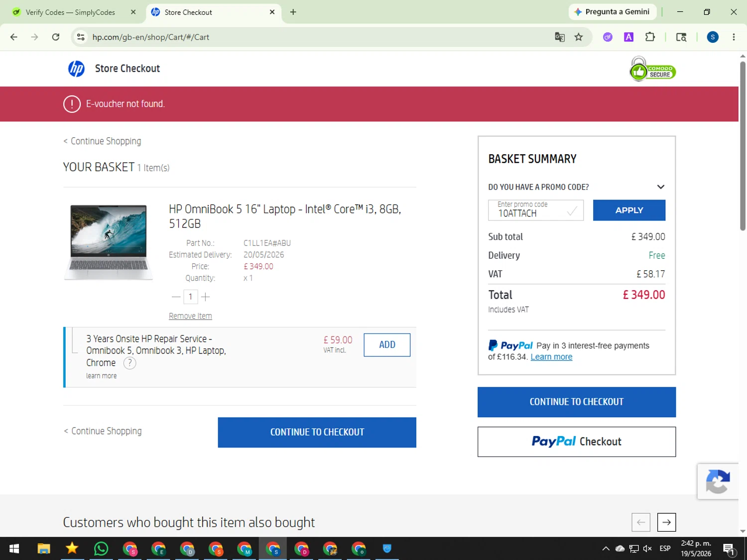Show next recommended products arrow
The width and height of the screenshot is (747, 560).
click(666, 522)
